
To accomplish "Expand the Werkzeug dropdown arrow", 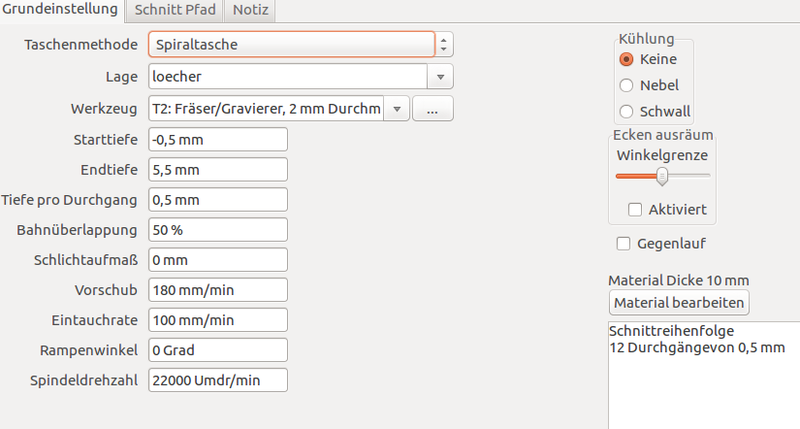I will pyautogui.click(x=396, y=108).
